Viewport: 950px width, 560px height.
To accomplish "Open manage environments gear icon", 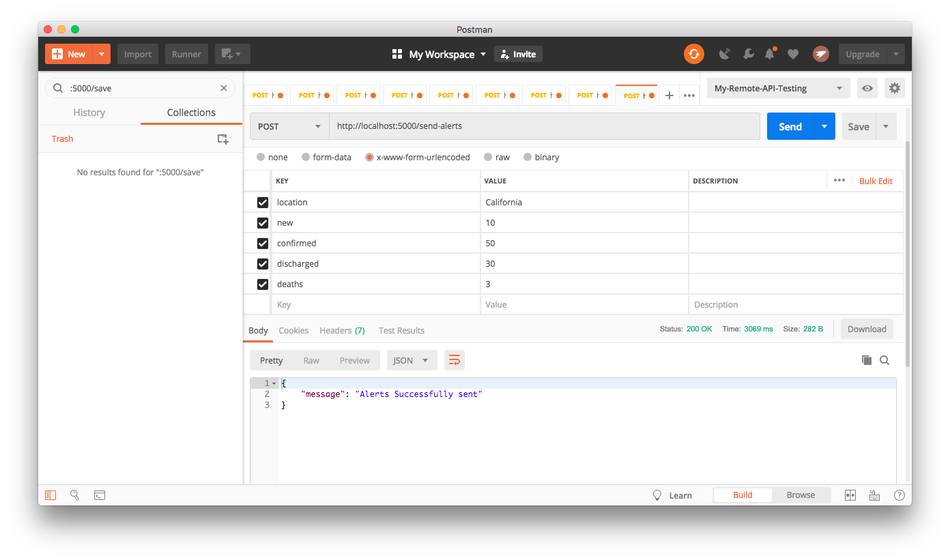I will 894,88.
